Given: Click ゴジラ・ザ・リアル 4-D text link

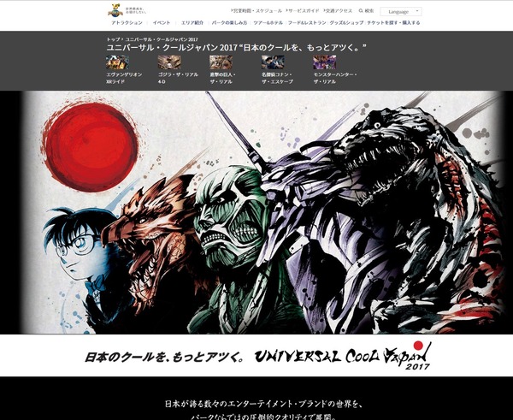Looking at the screenshot, I should tap(178, 78).
